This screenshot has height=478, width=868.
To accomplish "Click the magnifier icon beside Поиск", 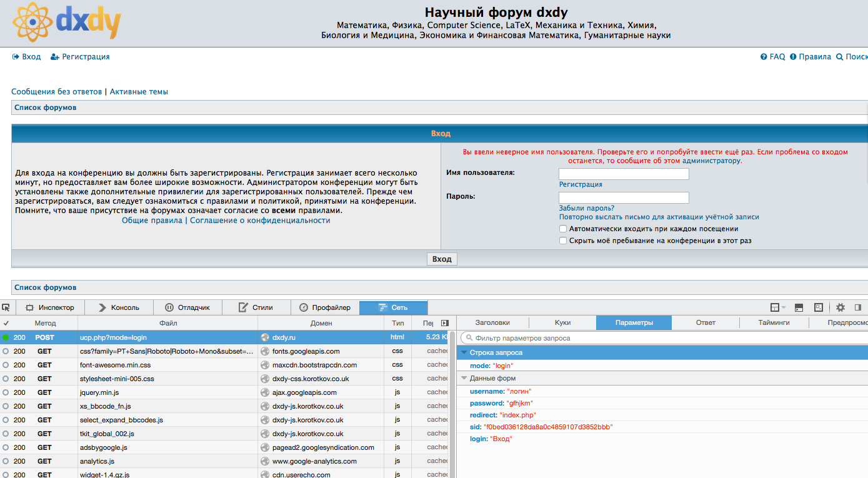I will point(840,57).
